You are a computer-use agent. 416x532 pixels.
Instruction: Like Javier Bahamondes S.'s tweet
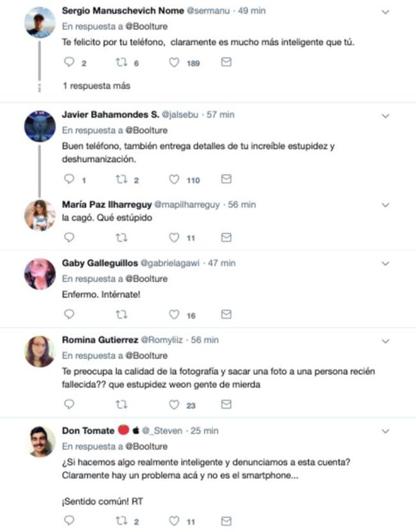(x=173, y=179)
